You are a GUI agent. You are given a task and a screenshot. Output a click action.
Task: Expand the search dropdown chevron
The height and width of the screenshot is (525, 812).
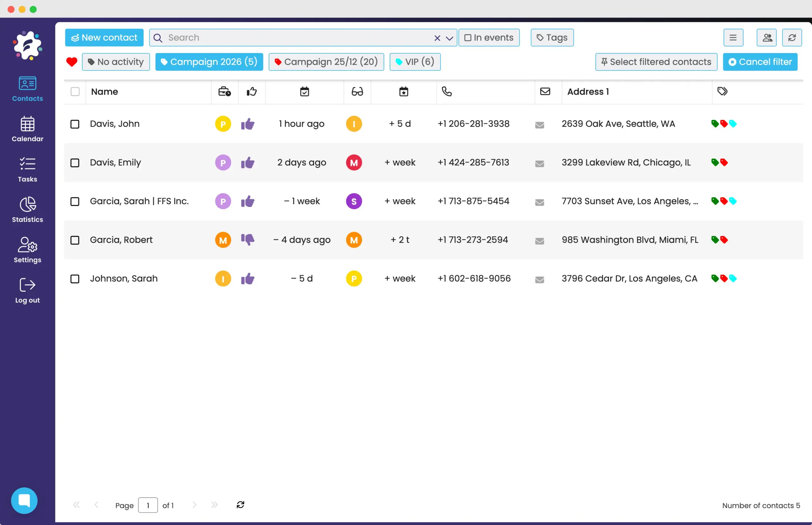pyautogui.click(x=449, y=38)
